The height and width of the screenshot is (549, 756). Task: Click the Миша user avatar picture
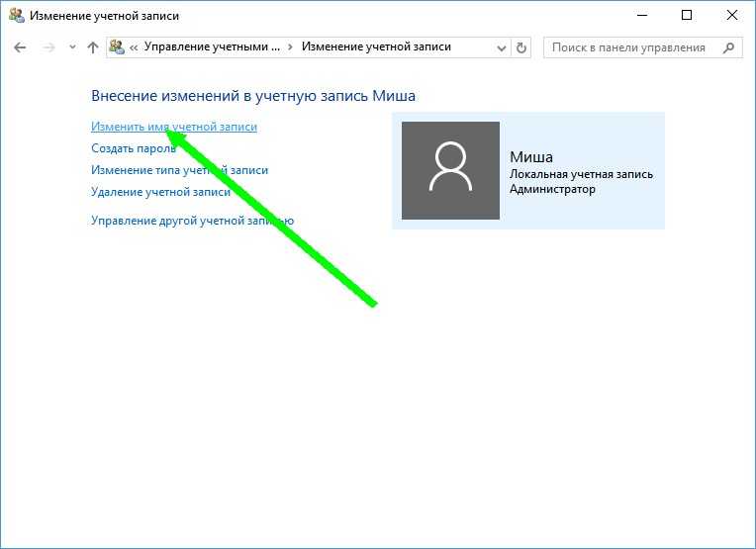(x=450, y=170)
